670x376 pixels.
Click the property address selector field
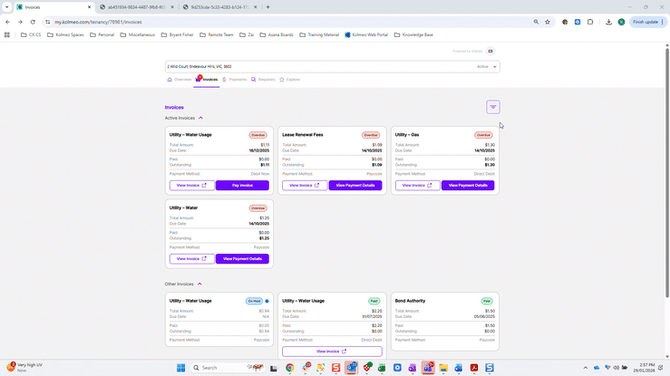tap(332, 67)
